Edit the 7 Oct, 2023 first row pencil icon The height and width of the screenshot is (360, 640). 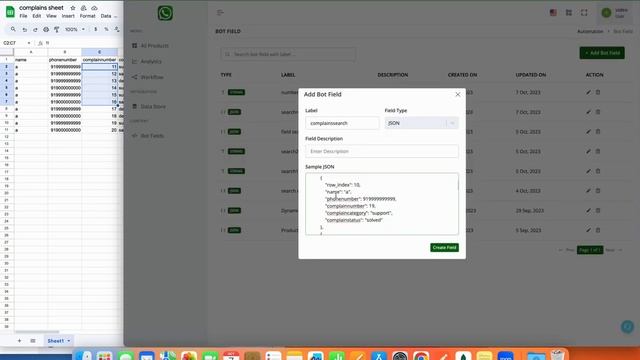pyautogui.click(x=588, y=92)
